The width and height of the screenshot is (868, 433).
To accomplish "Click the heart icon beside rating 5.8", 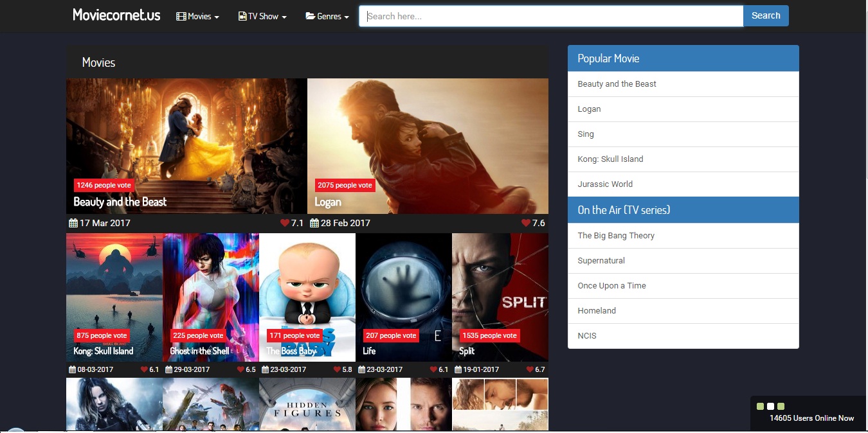I will [337, 369].
